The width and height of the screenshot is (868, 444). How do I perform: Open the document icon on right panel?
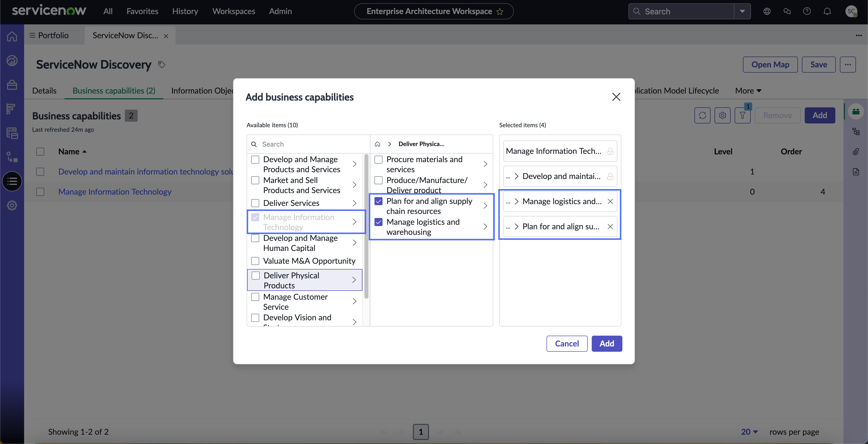856,172
